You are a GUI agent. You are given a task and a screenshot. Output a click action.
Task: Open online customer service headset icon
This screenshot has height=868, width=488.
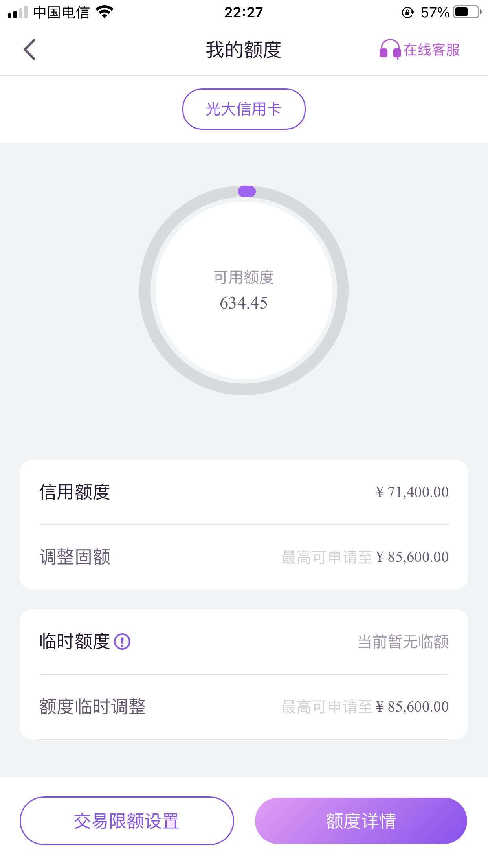[x=390, y=50]
